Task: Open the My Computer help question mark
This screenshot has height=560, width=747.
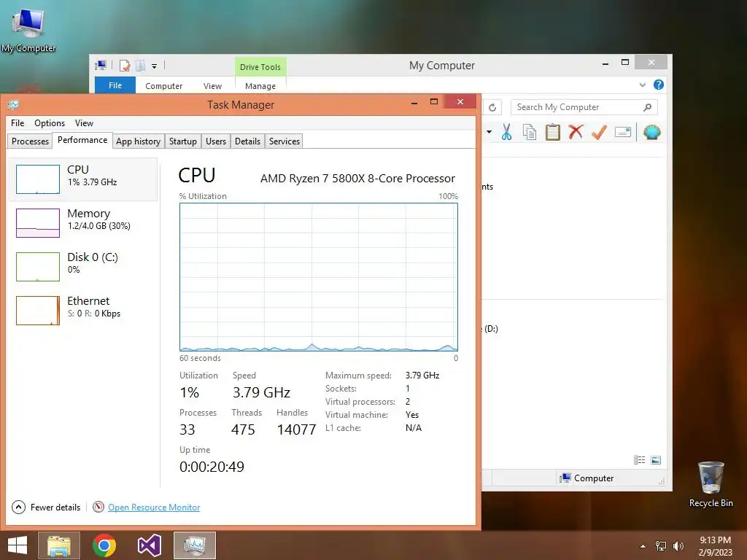Action: pos(659,85)
